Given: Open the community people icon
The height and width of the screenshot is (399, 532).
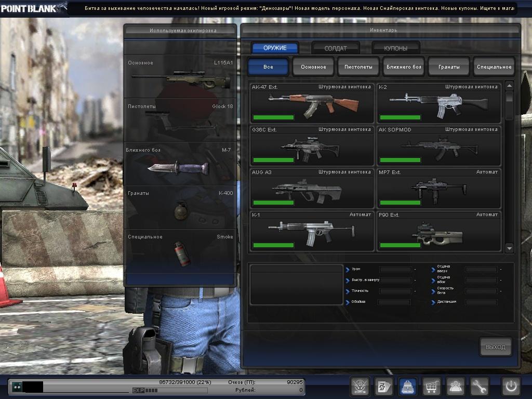Looking at the screenshot, I should 456,387.
